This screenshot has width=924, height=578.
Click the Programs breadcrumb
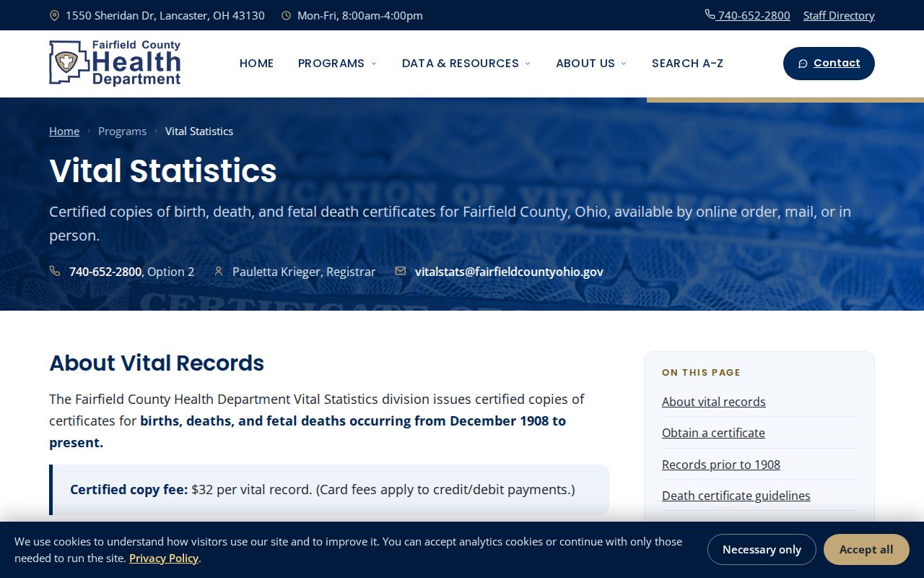pyautogui.click(x=122, y=131)
